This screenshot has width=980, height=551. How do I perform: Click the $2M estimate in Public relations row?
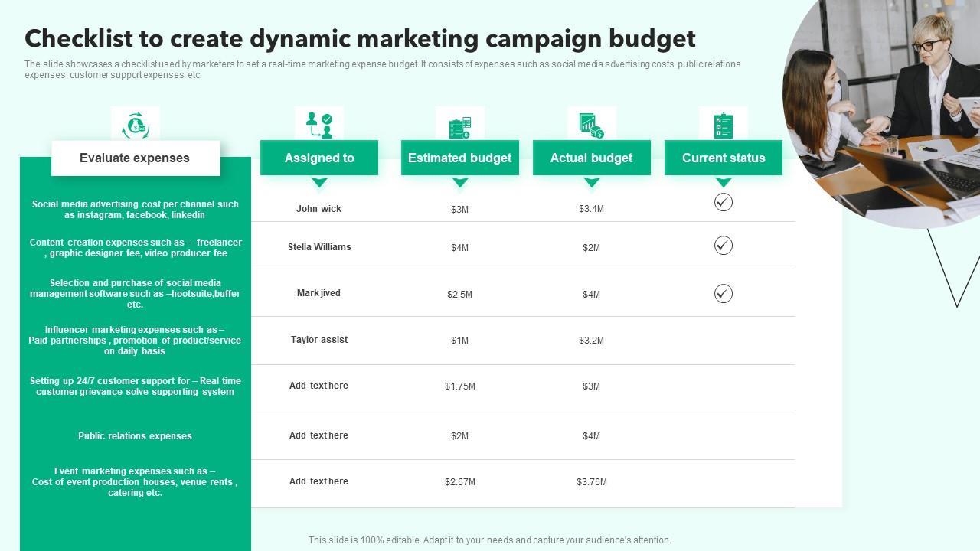click(x=459, y=436)
